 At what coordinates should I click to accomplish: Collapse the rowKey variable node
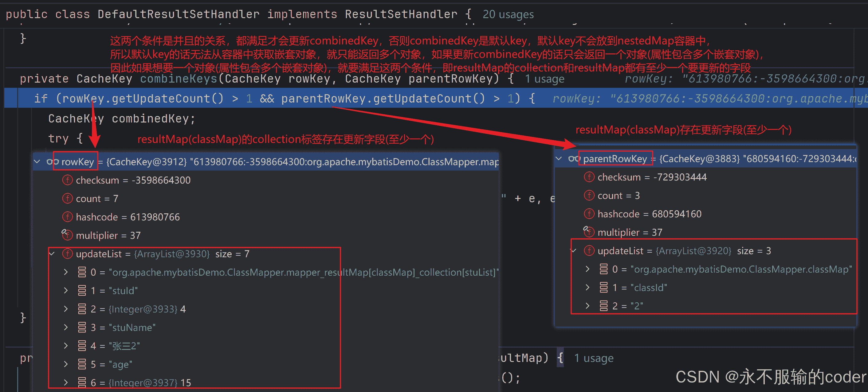pos(37,162)
